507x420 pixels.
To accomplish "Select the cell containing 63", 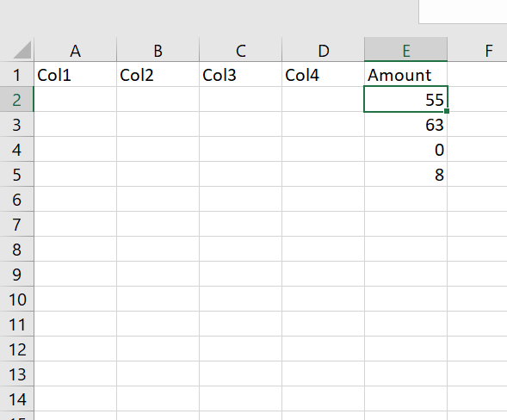I will point(405,124).
